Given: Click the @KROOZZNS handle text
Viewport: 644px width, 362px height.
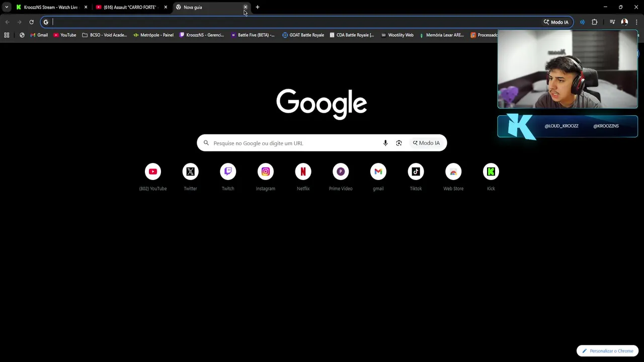Looking at the screenshot, I should click(606, 126).
